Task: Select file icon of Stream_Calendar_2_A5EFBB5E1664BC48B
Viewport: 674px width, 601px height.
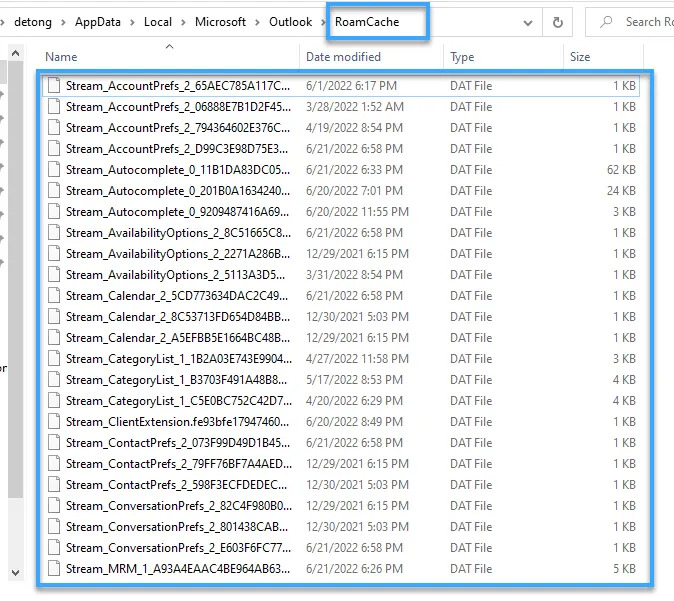Action: coord(54,338)
